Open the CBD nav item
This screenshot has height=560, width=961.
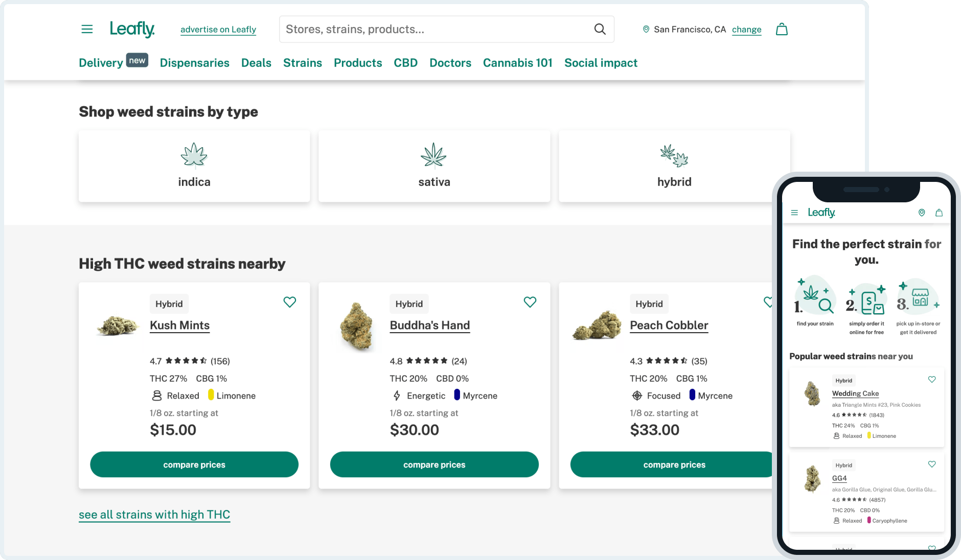(406, 63)
